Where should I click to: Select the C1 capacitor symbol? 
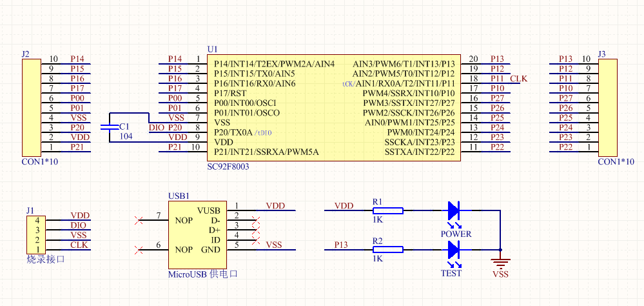point(109,127)
